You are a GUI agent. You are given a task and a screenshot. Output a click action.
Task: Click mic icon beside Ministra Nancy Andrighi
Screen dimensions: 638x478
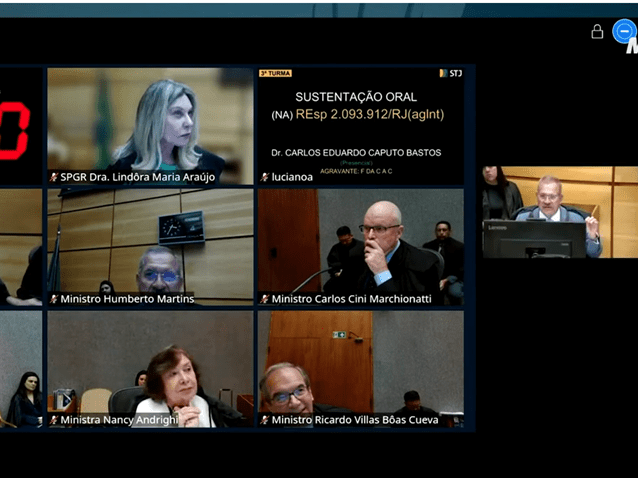pyautogui.click(x=54, y=421)
